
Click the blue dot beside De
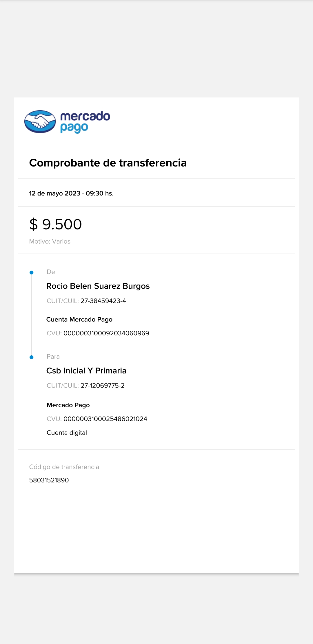tap(32, 273)
